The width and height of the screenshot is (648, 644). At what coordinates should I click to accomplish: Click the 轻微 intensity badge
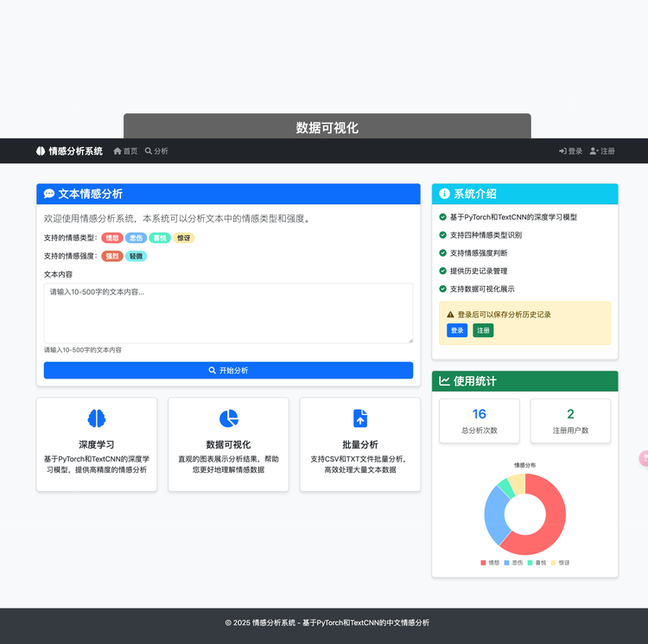[x=136, y=256]
